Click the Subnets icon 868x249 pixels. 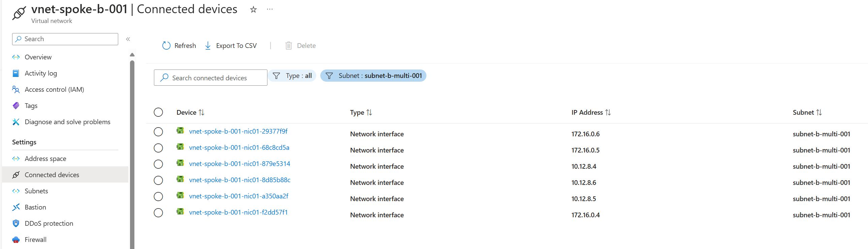click(x=16, y=191)
